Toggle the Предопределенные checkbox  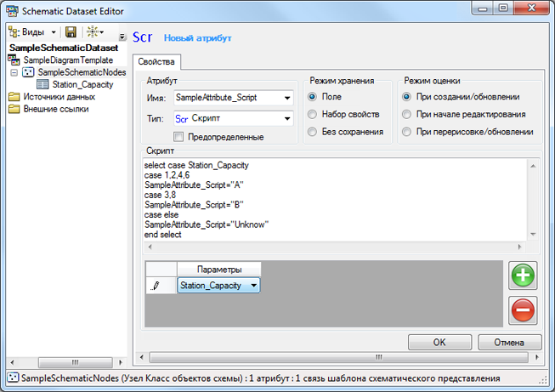pyautogui.click(x=178, y=136)
